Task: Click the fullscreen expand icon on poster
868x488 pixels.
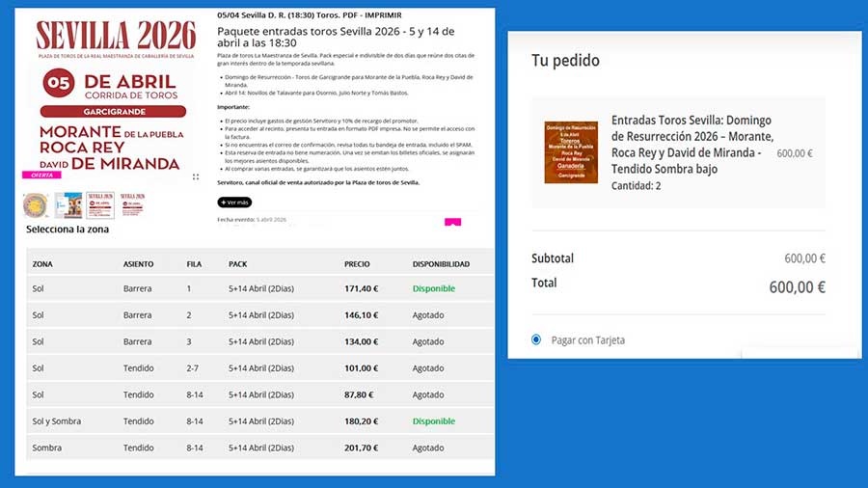Action: tap(196, 176)
